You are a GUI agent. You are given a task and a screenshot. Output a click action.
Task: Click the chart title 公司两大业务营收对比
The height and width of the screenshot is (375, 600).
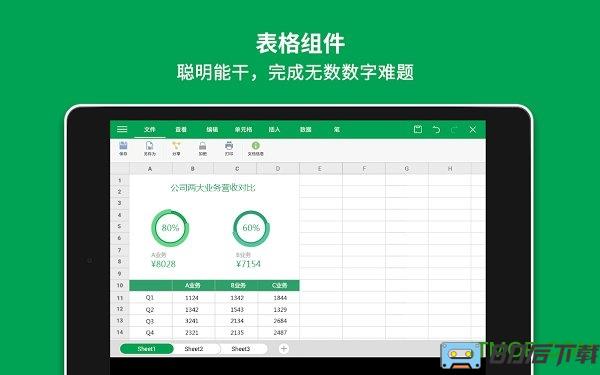[x=213, y=188]
